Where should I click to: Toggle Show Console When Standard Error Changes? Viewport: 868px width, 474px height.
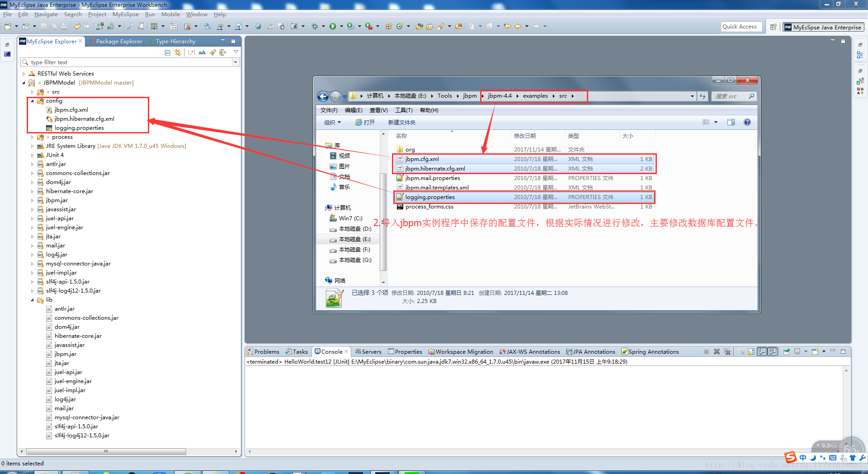pyautogui.click(x=773, y=351)
